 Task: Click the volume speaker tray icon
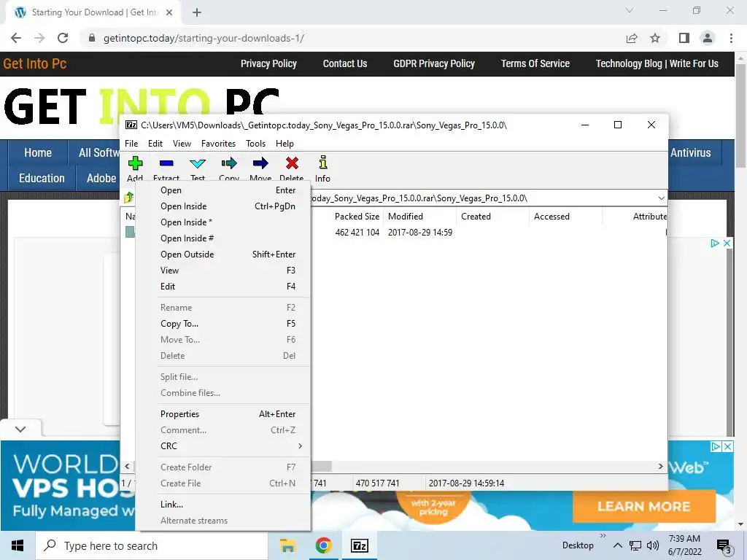[653, 545]
